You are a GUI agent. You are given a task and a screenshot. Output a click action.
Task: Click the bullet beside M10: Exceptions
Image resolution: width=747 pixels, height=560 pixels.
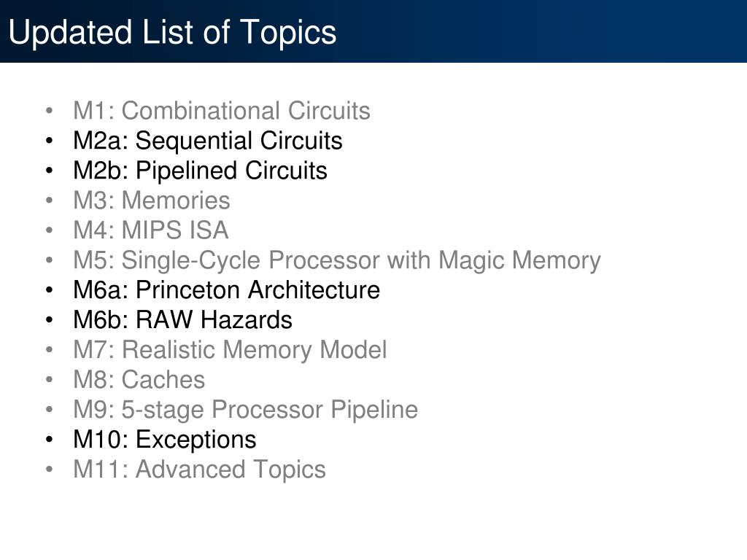click(49, 440)
